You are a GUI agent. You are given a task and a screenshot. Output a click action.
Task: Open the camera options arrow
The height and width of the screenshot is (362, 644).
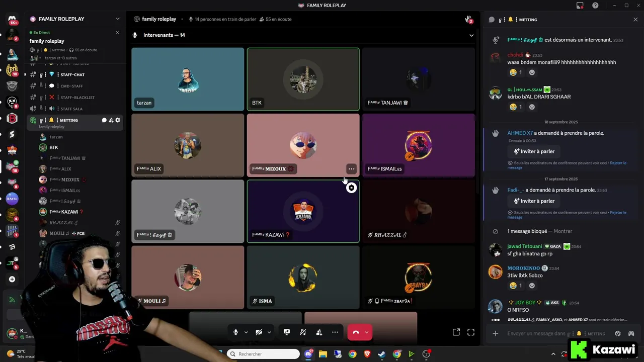269,332
